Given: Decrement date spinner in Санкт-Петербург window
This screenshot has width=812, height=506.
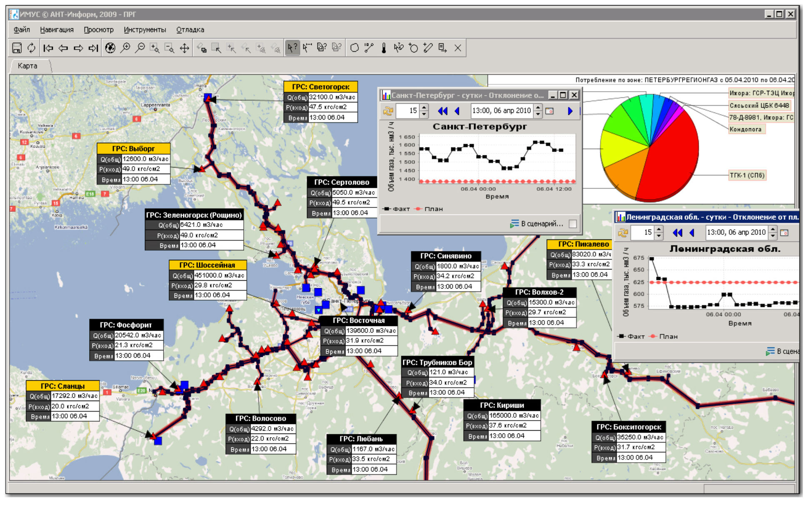Looking at the screenshot, I should coord(538,114).
